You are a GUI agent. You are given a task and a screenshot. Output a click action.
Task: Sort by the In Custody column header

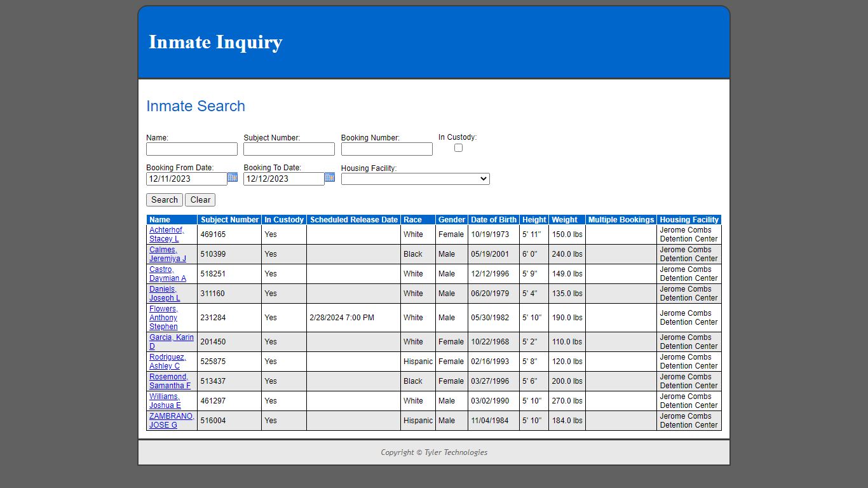click(x=284, y=220)
